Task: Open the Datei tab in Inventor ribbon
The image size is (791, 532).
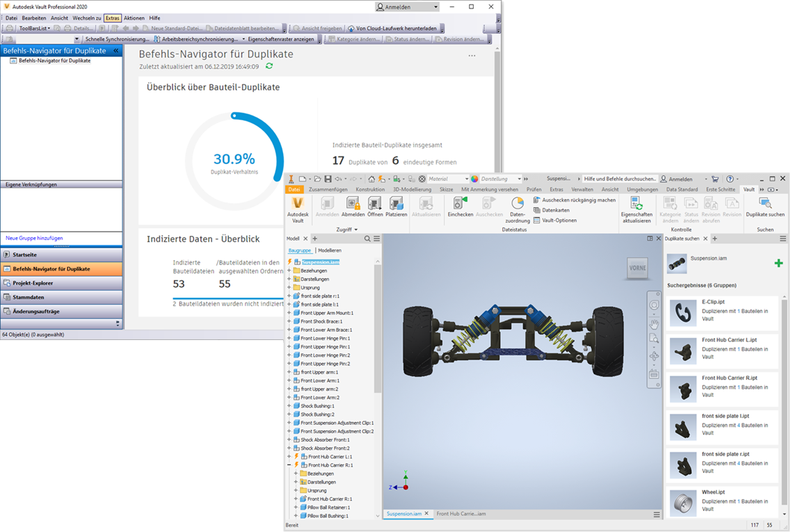Action: [294, 190]
